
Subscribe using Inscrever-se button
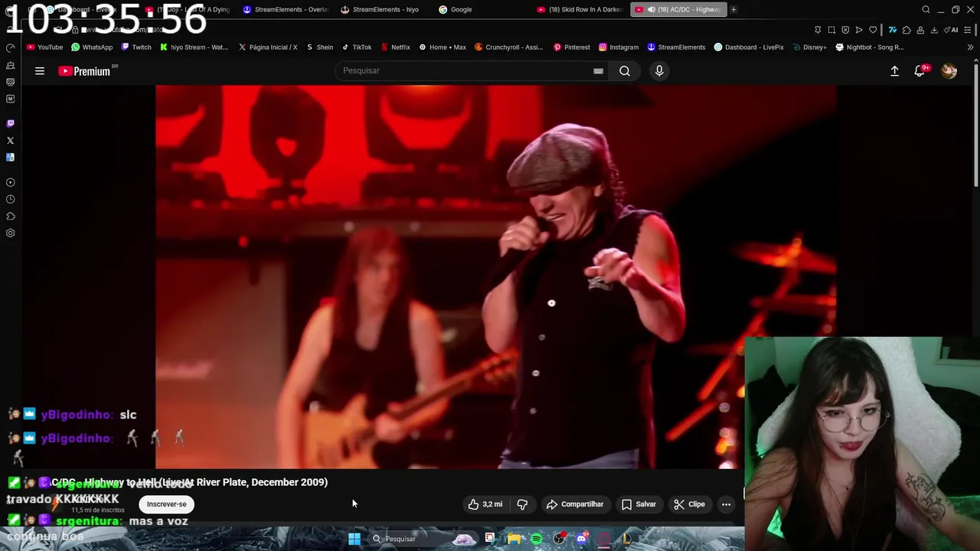coord(166,504)
